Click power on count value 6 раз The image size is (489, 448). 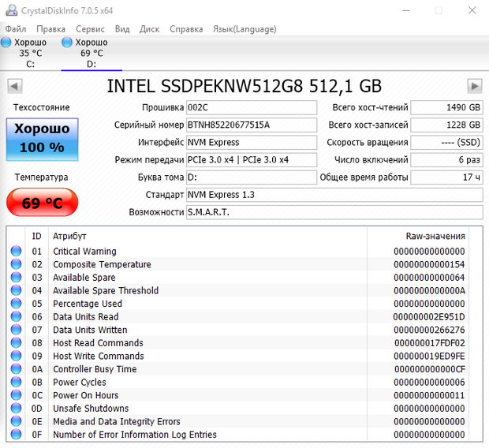point(446,160)
